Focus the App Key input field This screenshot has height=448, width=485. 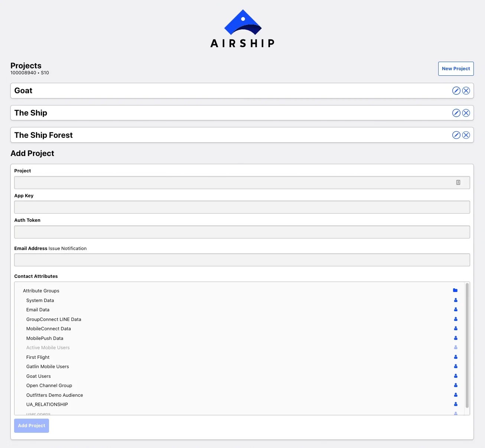pos(242,207)
